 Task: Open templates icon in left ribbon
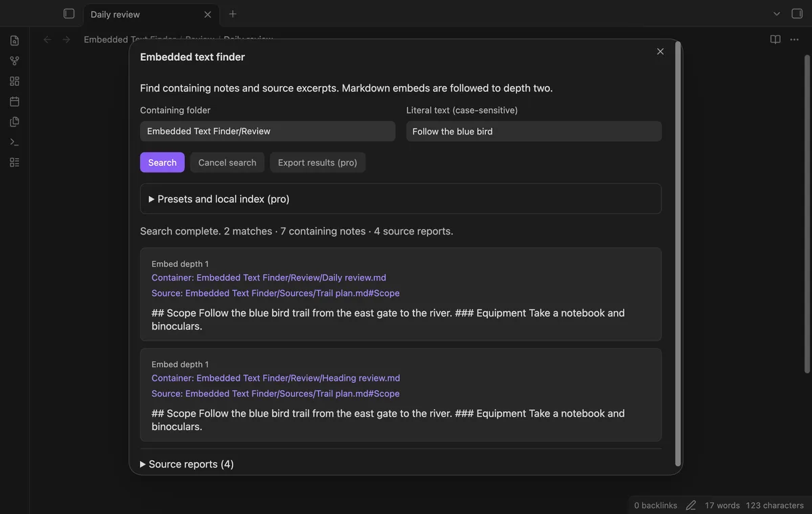click(x=14, y=122)
